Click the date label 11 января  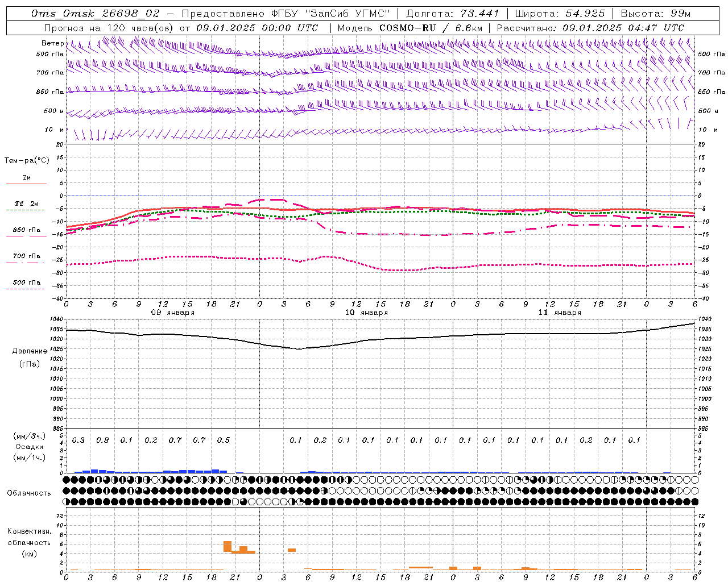coord(560,313)
